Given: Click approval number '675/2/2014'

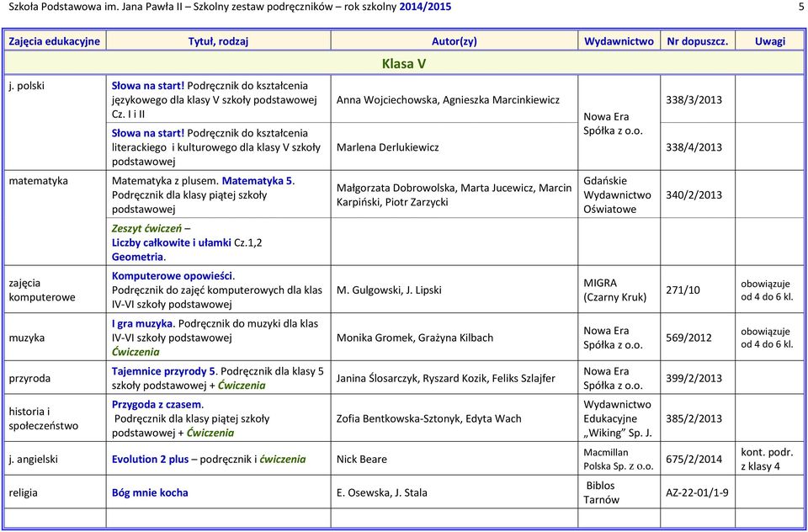Looking at the screenshot, I should 694,459.
